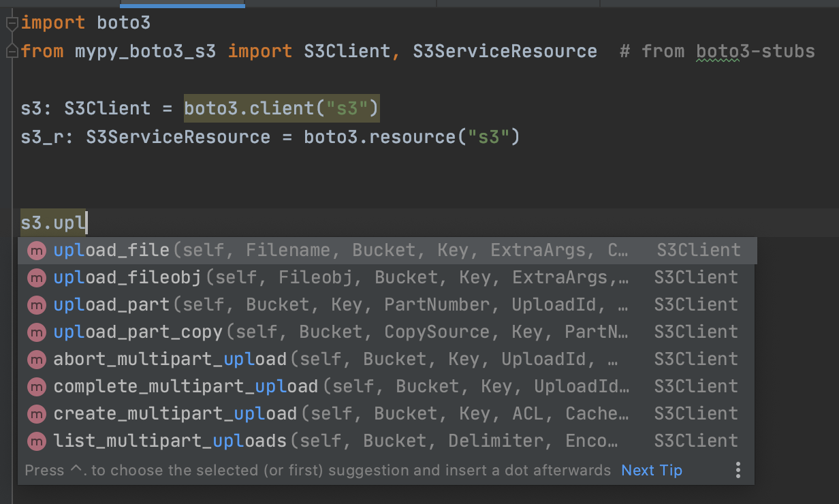Click the method icon beside upload_part_copy
Screen dimensions: 839x504
pyautogui.click(x=36, y=332)
